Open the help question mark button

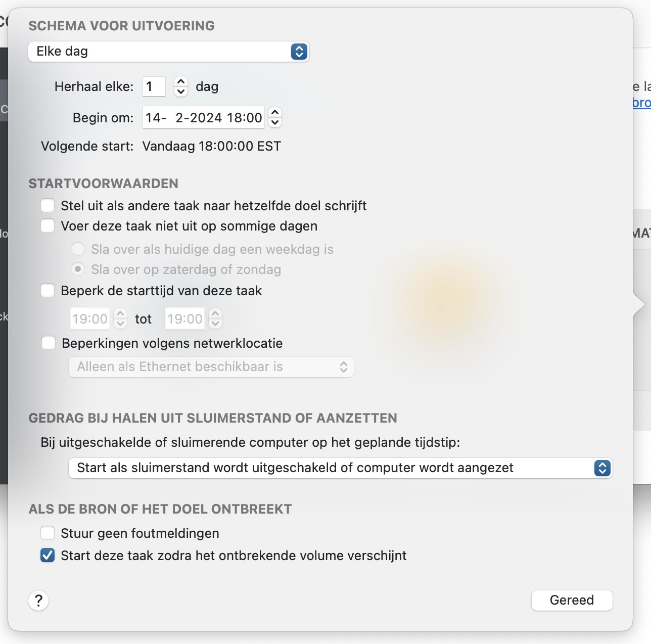click(38, 601)
